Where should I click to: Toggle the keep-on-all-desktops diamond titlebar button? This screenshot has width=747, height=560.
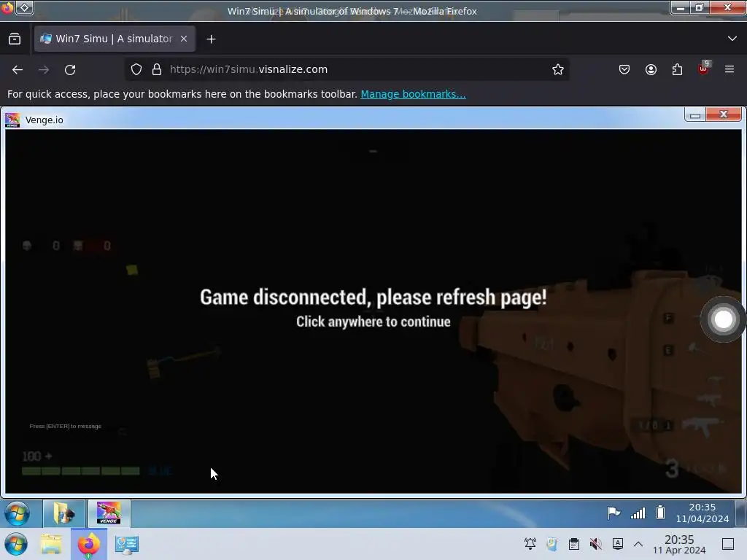24,7
